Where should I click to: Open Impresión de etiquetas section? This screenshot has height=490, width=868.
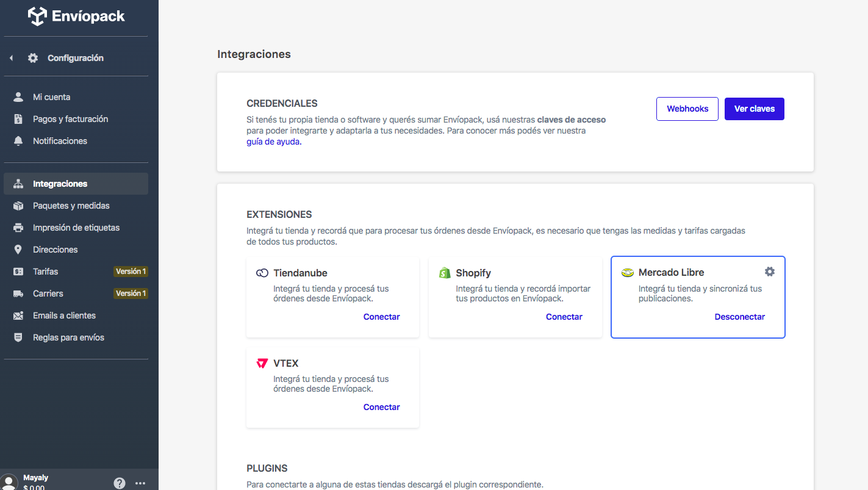(x=76, y=228)
